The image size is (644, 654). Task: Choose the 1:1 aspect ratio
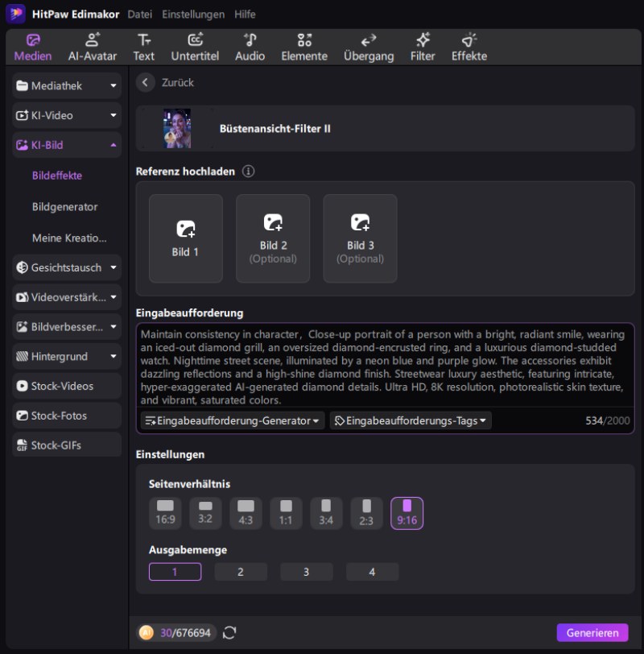[286, 513]
